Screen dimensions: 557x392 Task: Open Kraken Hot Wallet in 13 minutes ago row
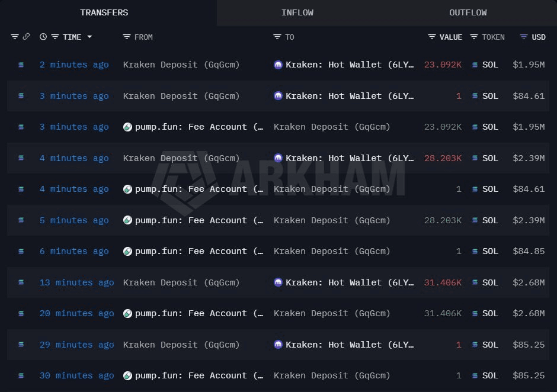coord(350,282)
